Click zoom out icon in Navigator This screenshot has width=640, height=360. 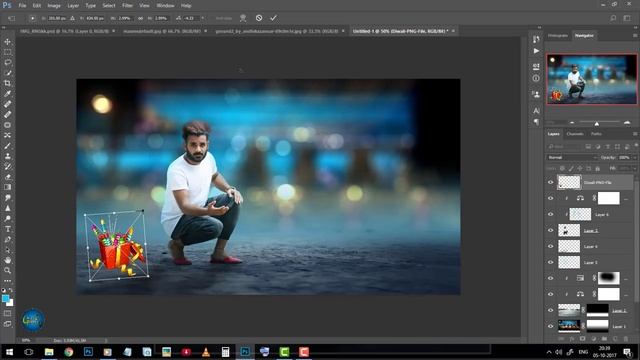click(x=572, y=122)
